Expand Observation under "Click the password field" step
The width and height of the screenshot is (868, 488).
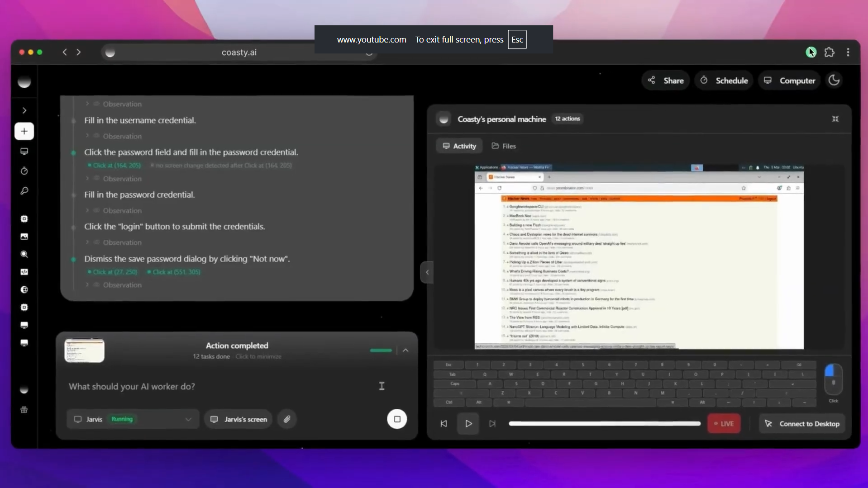pos(114,179)
